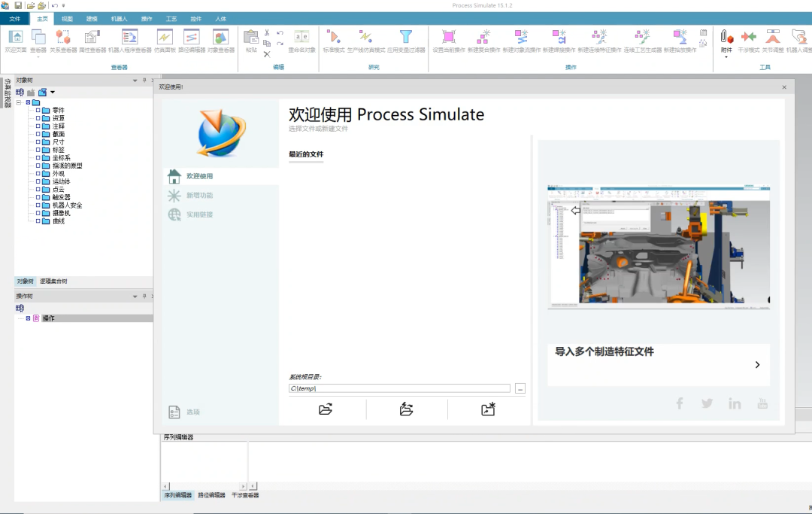
Task: Toggle visibility box of 点云 folder
Action: tap(38, 189)
